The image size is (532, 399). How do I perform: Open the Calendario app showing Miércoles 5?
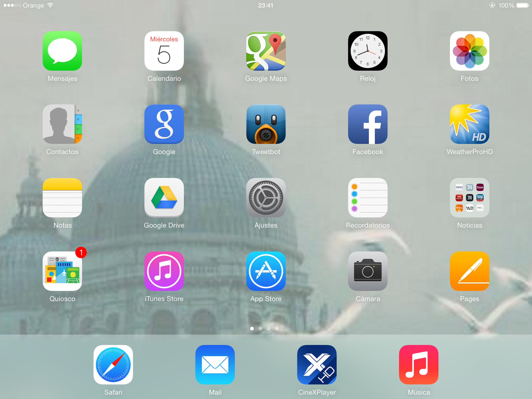164,51
